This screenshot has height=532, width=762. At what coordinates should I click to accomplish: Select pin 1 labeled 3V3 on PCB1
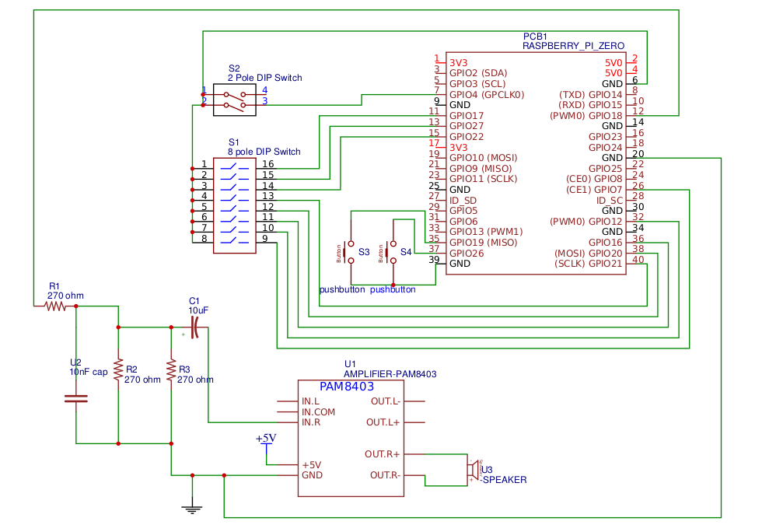pyautogui.click(x=457, y=62)
